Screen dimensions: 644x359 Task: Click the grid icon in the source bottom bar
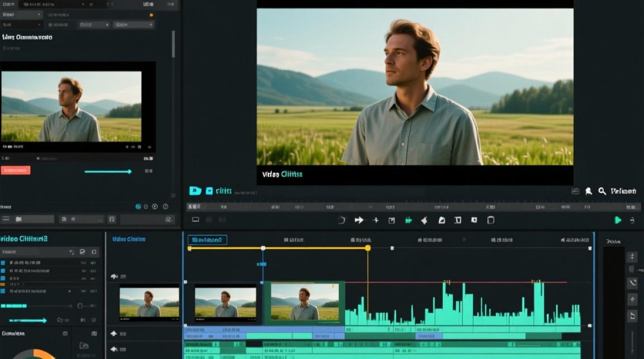[x=112, y=219]
